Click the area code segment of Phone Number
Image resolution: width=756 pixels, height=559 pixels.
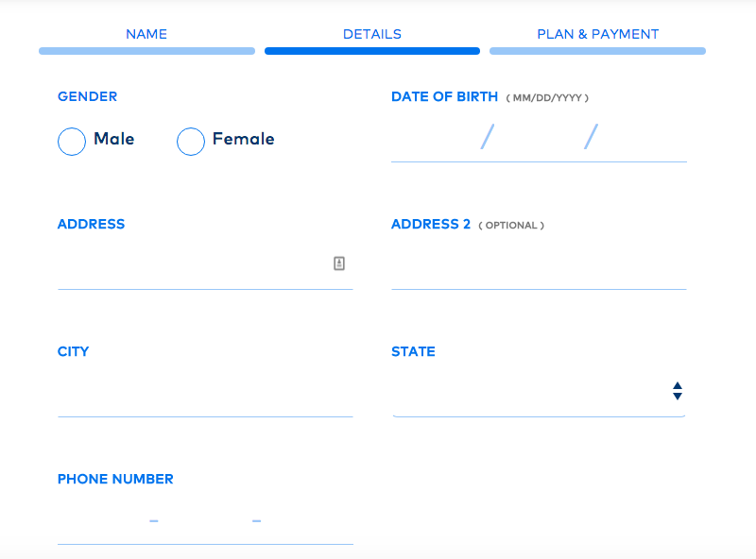tap(103, 520)
